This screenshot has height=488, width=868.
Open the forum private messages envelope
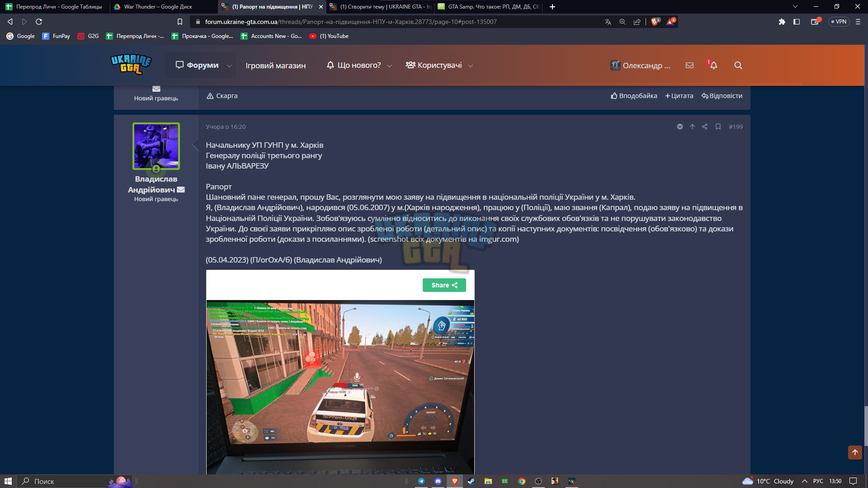pos(689,65)
